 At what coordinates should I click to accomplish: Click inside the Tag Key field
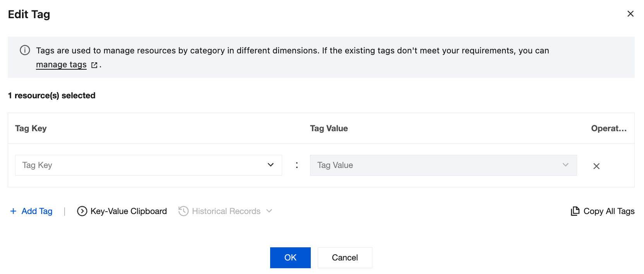[x=139, y=165]
